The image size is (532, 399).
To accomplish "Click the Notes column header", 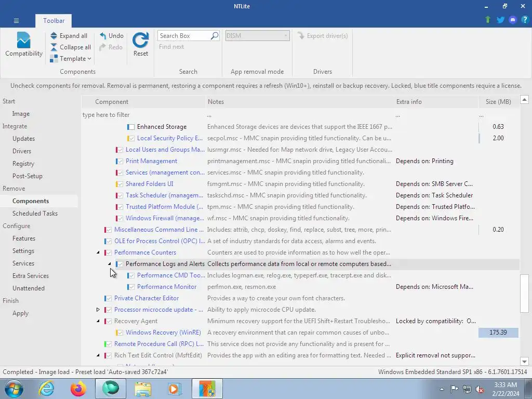I will pyautogui.click(x=300, y=102).
